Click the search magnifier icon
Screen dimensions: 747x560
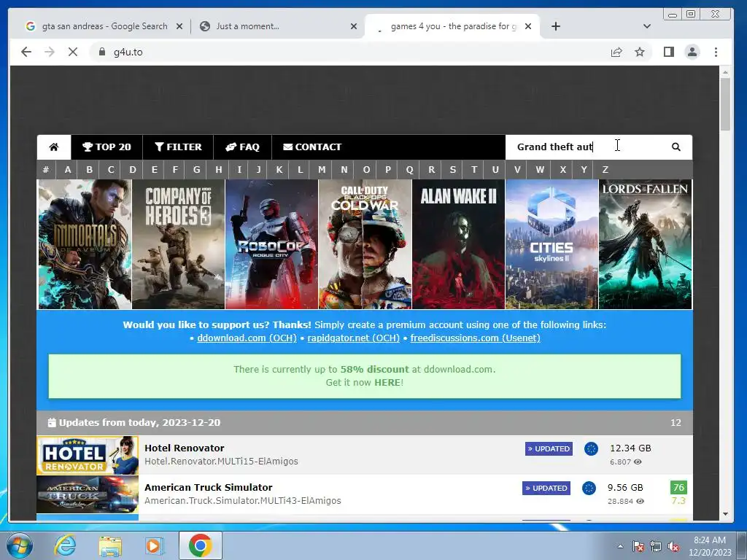pyautogui.click(x=676, y=147)
